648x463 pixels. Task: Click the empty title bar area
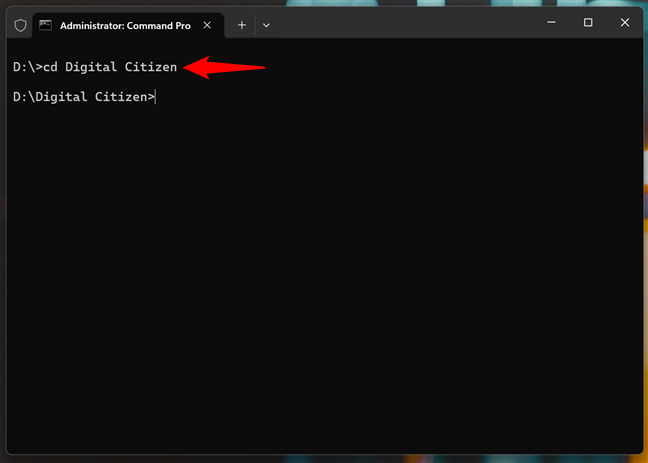400,22
